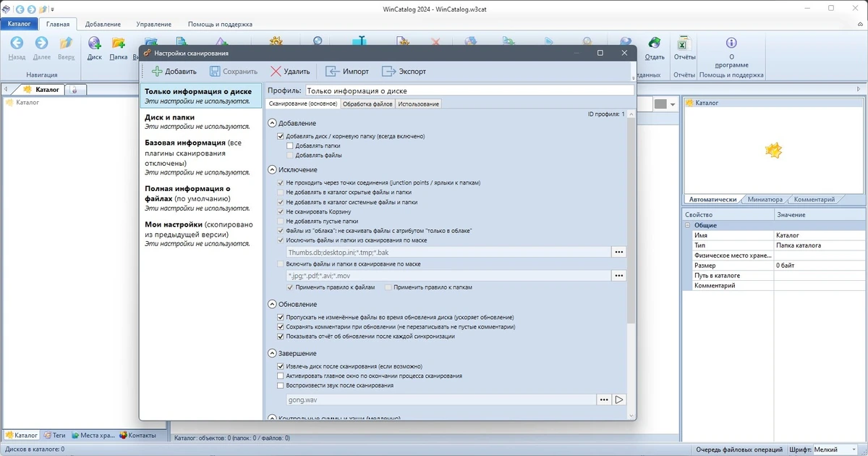Click the About program (О программе) icon

731,43
